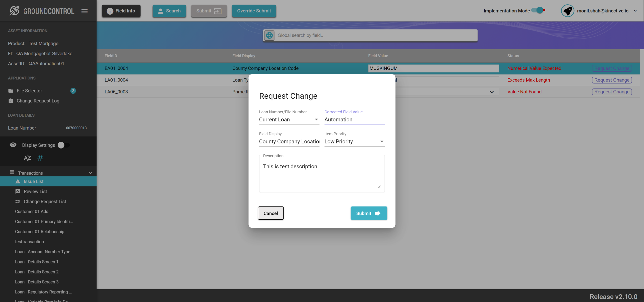Open the Review List menu item
Viewport: 644px width, 302px height.
coord(35,192)
